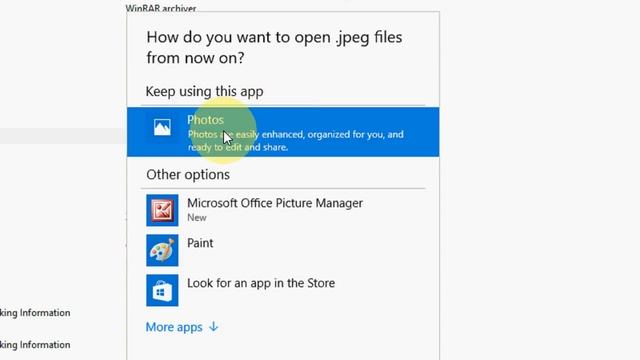Choose Photos to open .jpeg files
640x360 pixels.
pyautogui.click(x=283, y=132)
